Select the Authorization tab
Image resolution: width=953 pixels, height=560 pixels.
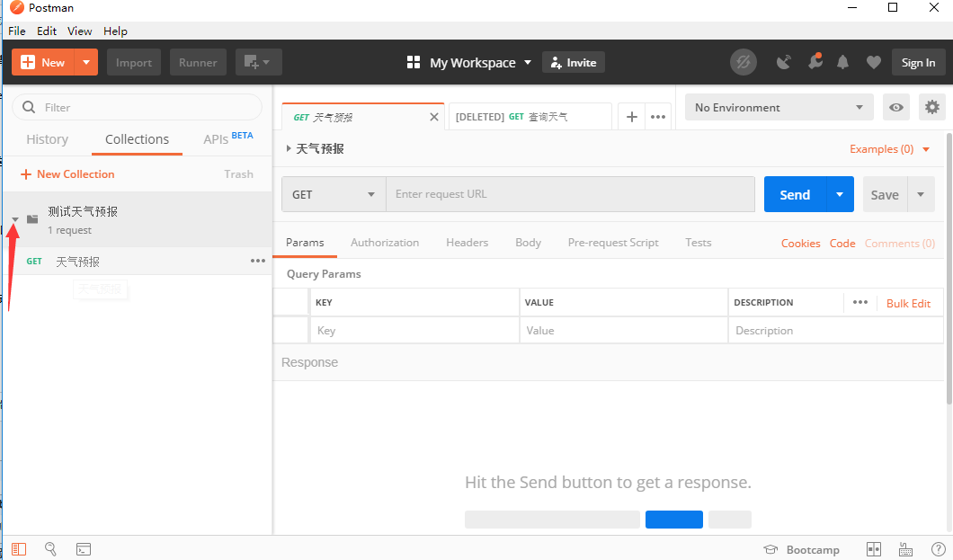pos(385,243)
